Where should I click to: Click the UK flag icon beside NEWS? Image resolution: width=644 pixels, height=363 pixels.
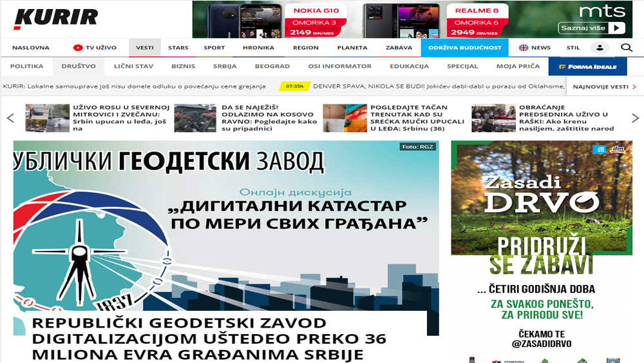tap(523, 48)
